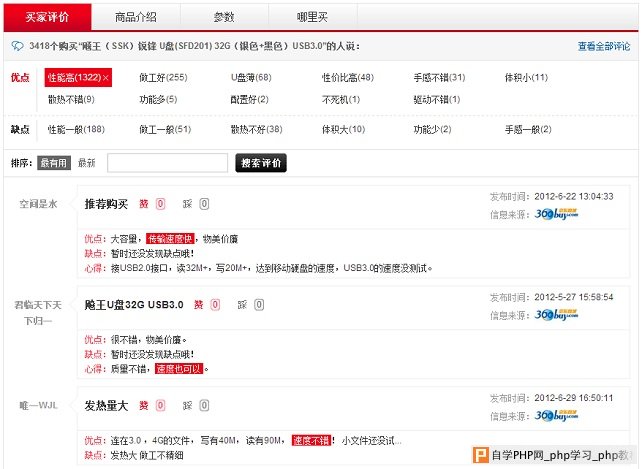Filter by the 性能一般(188) drawback tag

[x=75, y=129]
